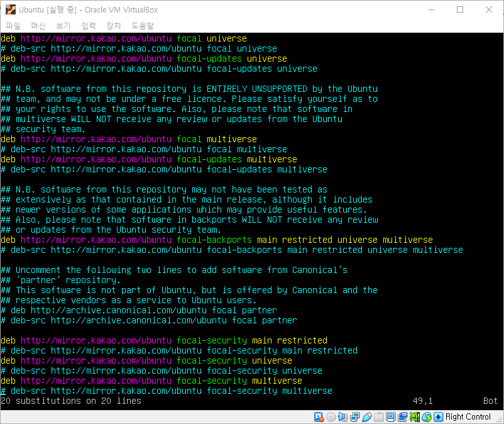Click the '## security team.' comment line
The height and width of the screenshot is (424, 504).
click(x=43, y=129)
